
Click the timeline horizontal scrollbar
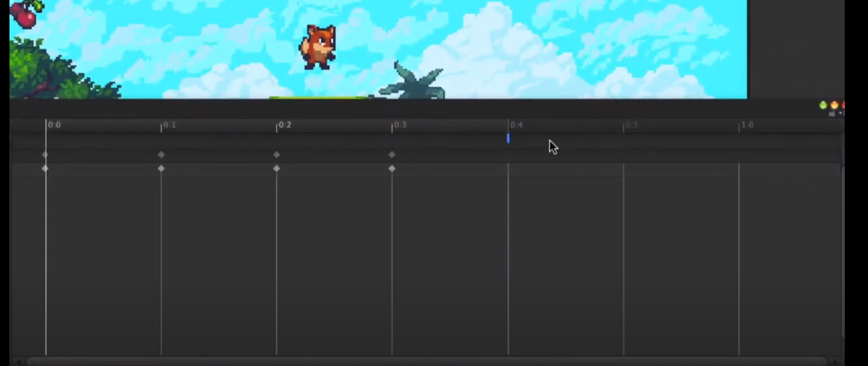click(426, 361)
